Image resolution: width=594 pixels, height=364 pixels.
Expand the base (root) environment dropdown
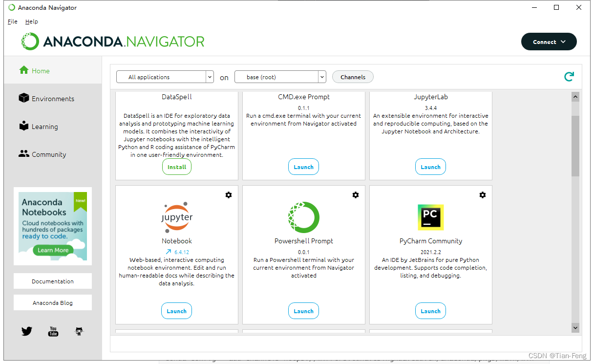(280, 77)
